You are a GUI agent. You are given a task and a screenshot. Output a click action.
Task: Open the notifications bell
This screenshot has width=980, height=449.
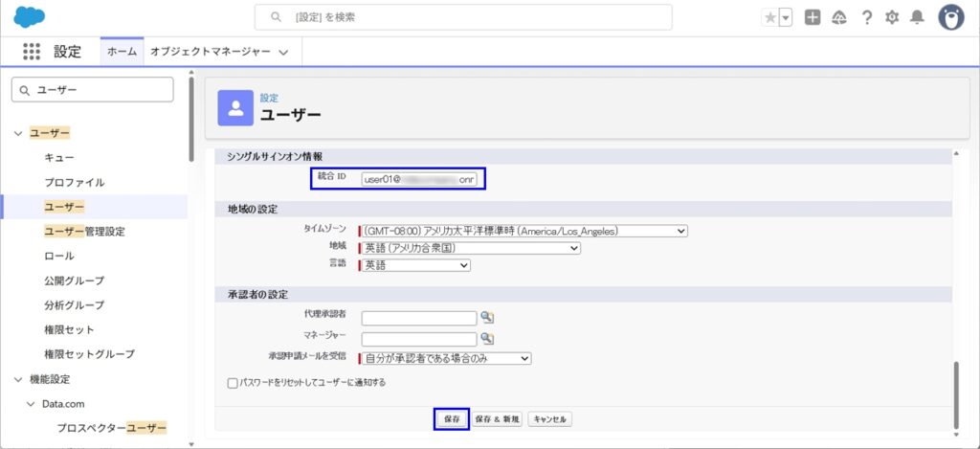pos(917,17)
